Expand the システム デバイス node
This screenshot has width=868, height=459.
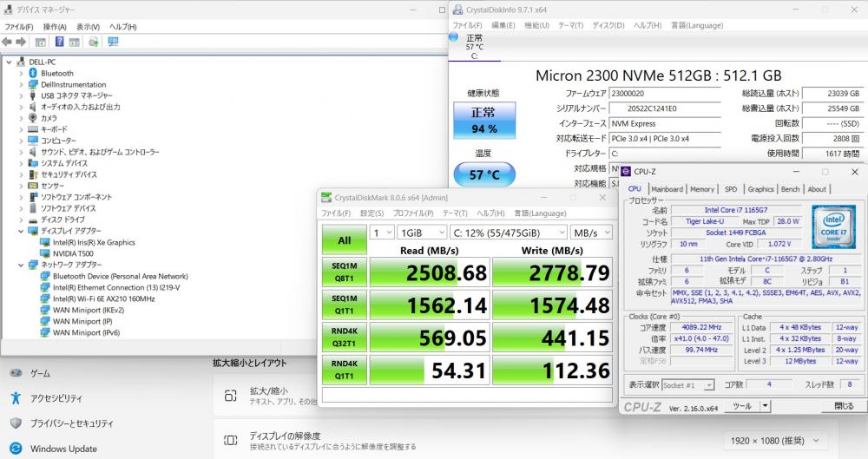(x=21, y=163)
